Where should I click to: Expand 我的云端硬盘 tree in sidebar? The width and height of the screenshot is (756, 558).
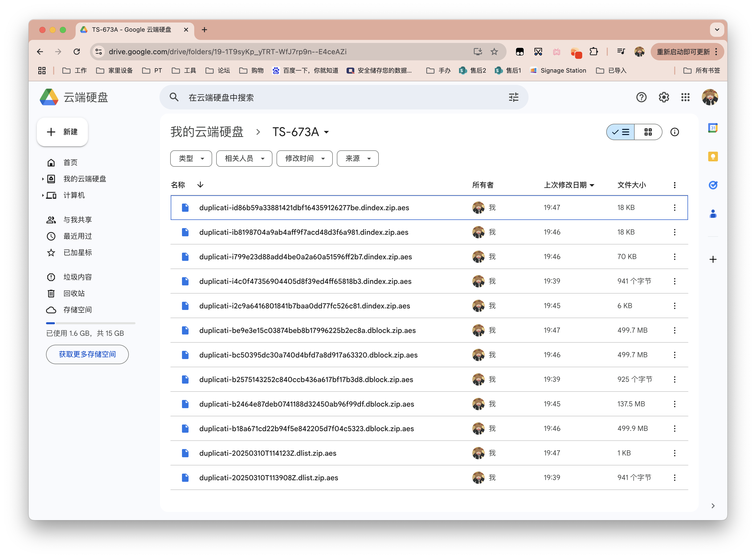click(42, 179)
